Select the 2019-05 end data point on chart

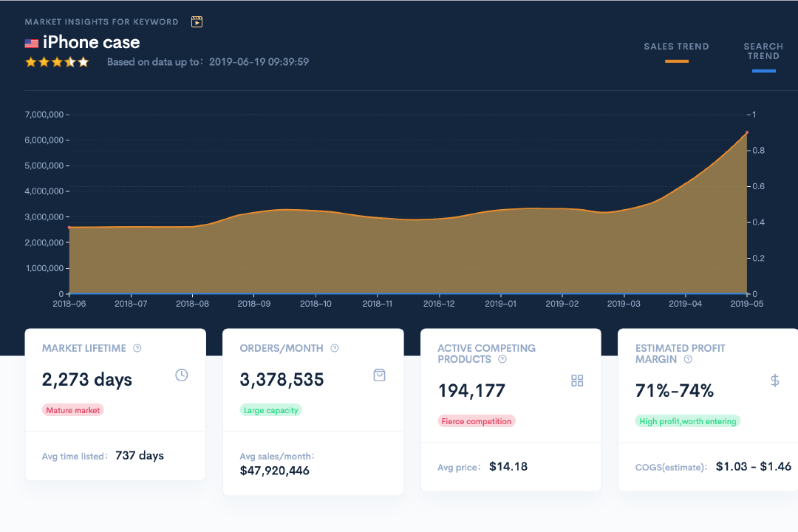tap(746, 132)
